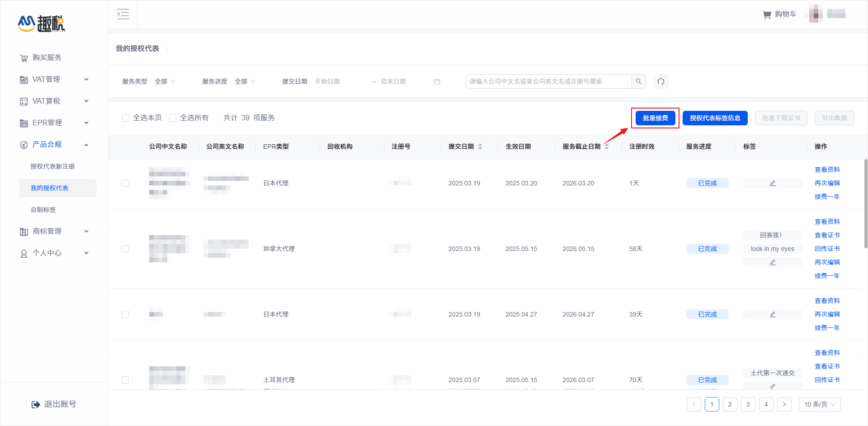
Task: Open the calendar icon in date filter
Action: click(437, 81)
